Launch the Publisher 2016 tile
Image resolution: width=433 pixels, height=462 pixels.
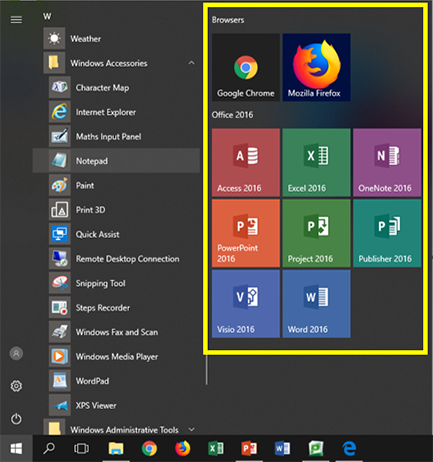click(387, 233)
